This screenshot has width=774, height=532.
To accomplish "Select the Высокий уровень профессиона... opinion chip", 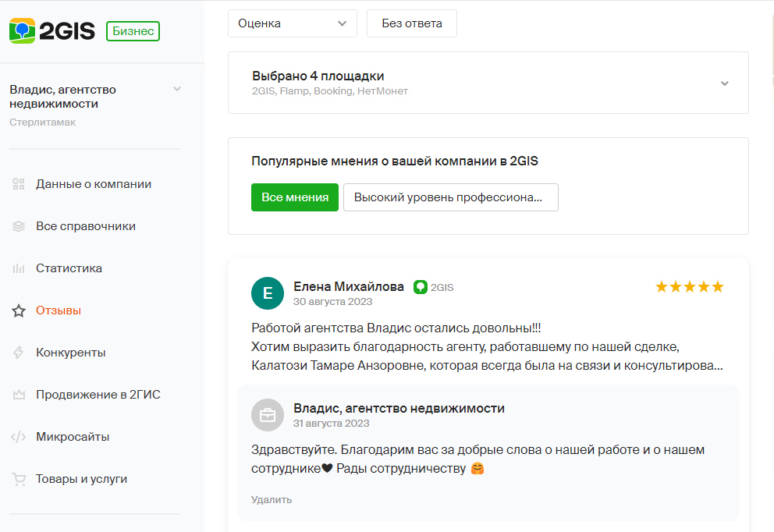I will pos(451,197).
